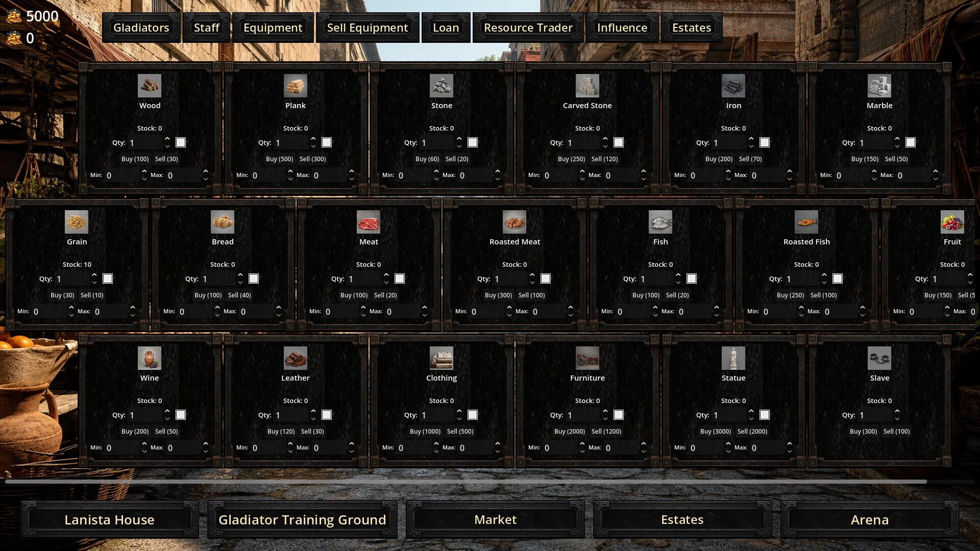This screenshot has width=980, height=551.
Task: Click the Furniture resource icon
Action: (x=587, y=358)
